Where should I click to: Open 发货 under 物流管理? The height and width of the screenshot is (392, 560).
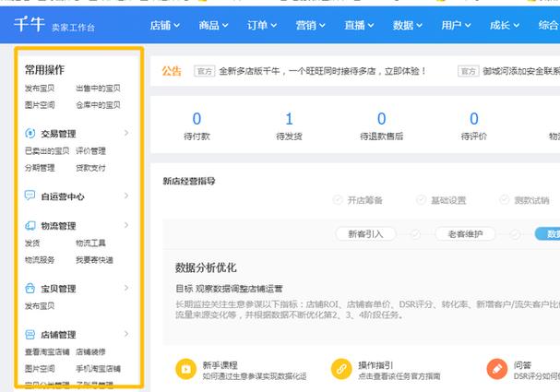[32, 244]
